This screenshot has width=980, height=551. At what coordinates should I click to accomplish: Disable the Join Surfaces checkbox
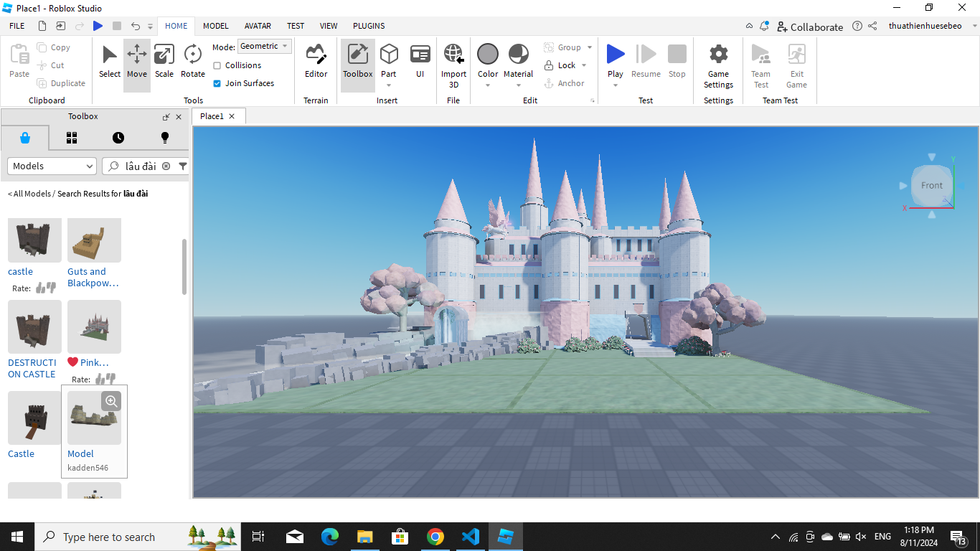tap(217, 83)
